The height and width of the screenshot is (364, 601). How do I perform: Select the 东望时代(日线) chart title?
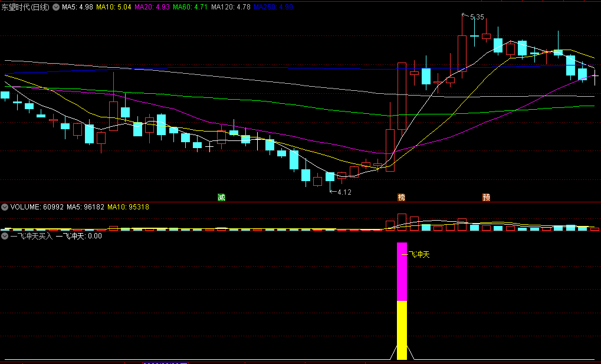pyautogui.click(x=25, y=7)
